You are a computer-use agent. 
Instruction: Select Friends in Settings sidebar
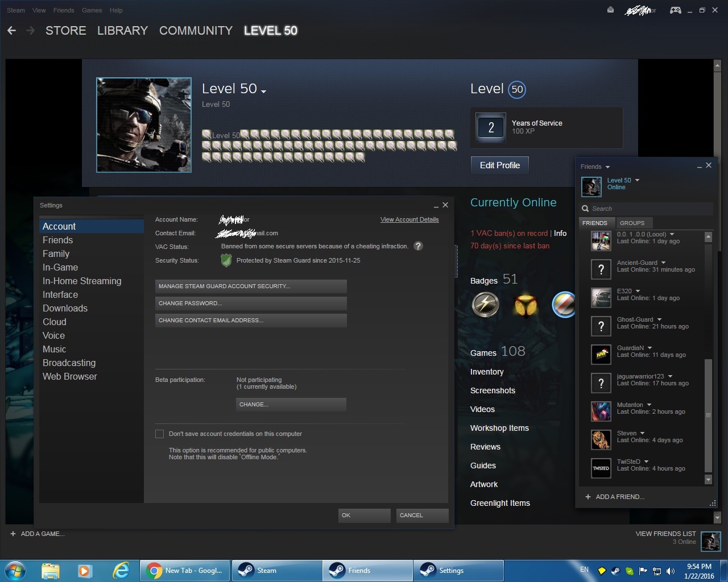tap(92, 240)
